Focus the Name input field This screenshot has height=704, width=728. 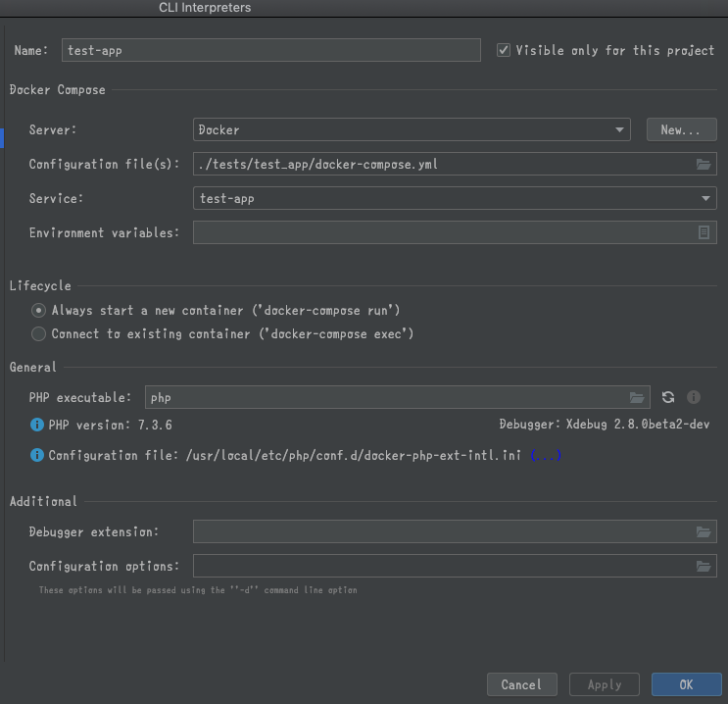(x=271, y=50)
